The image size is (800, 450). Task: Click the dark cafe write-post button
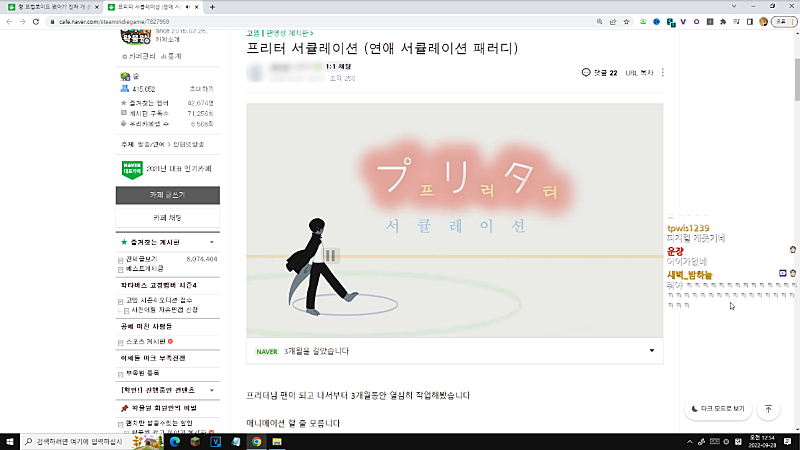click(168, 195)
